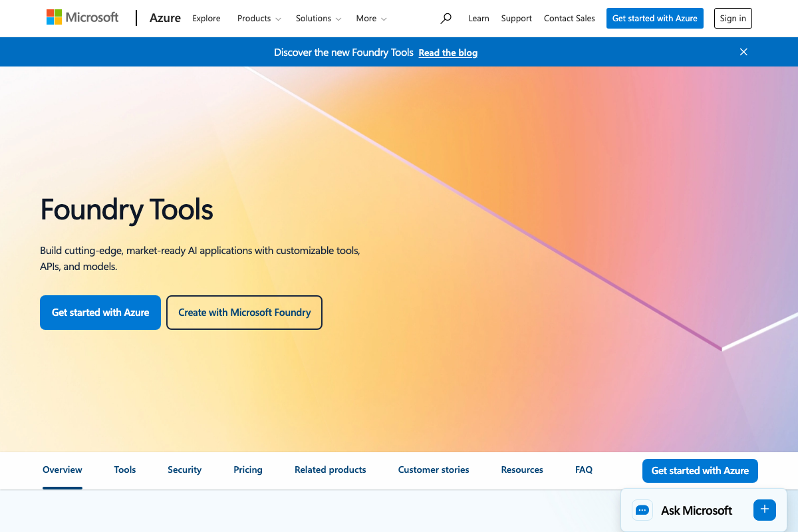The width and height of the screenshot is (798, 532).
Task: Open the Resources tab
Action: tap(522, 469)
